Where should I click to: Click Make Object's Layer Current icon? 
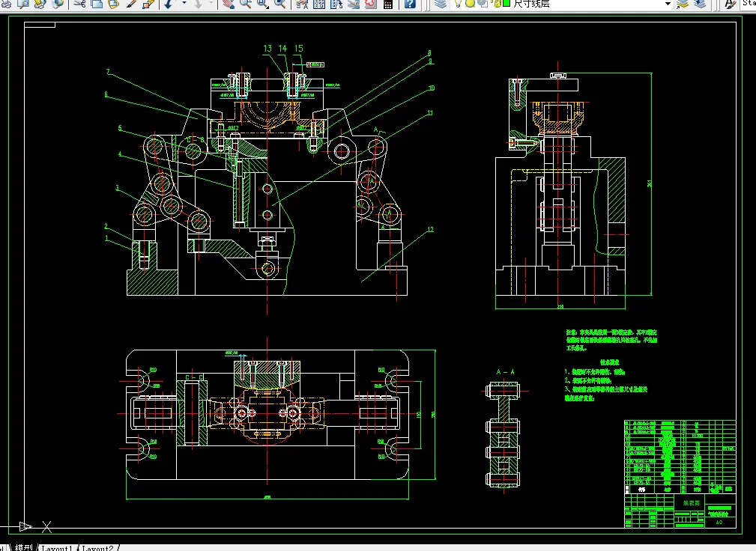tap(683, 4)
